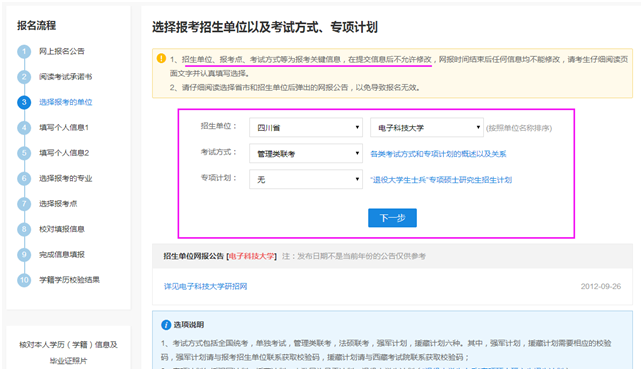This screenshot has width=643, height=371.
Task: Go to 填写个人信息1 step
Action: [x=64, y=127]
